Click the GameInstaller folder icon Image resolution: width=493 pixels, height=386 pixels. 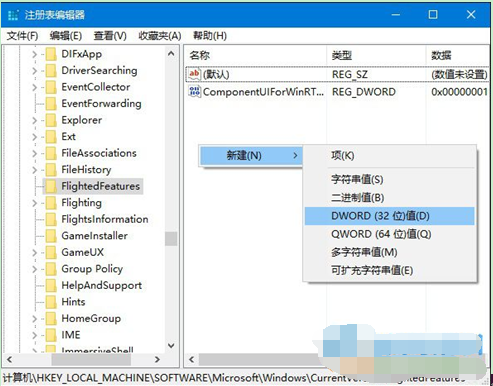coord(51,236)
